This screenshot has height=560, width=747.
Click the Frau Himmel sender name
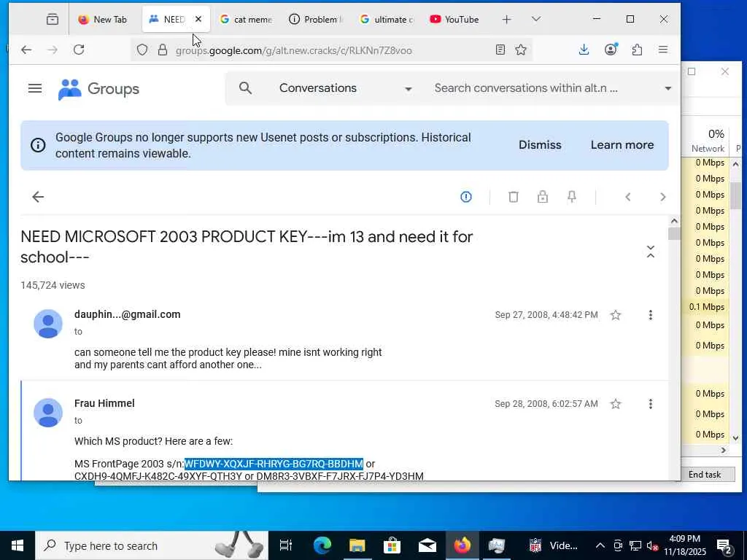point(104,403)
